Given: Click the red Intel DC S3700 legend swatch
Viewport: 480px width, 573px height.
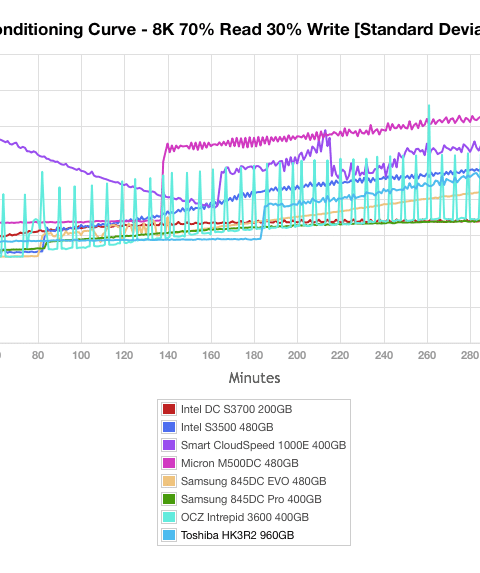Looking at the screenshot, I should (169, 409).
